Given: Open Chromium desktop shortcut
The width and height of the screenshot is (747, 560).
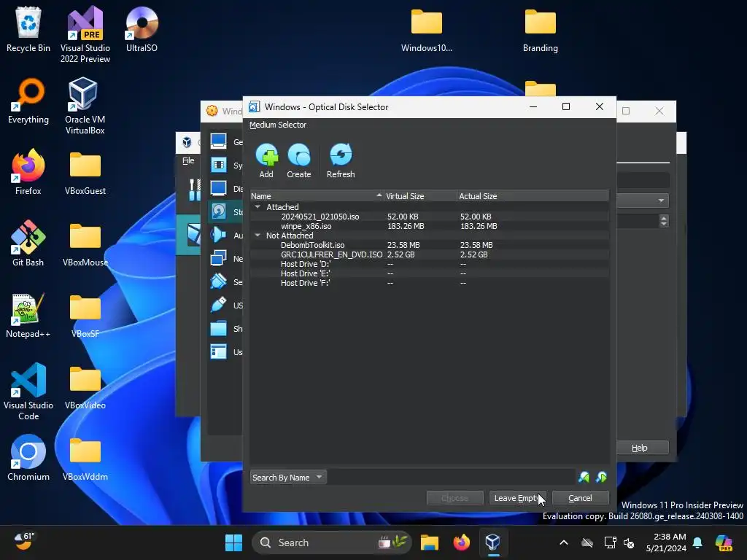Looking at the screenshot, I should (28, 458).
